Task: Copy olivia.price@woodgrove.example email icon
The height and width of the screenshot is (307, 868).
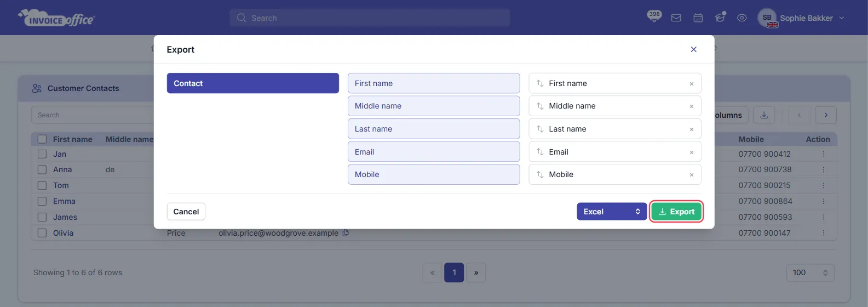Action: pos(346,233)
